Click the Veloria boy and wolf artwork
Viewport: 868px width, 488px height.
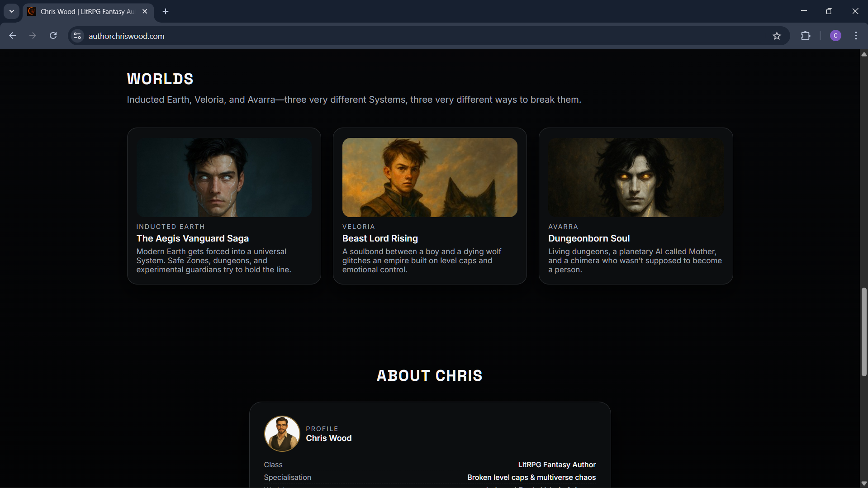coord(430,177)
